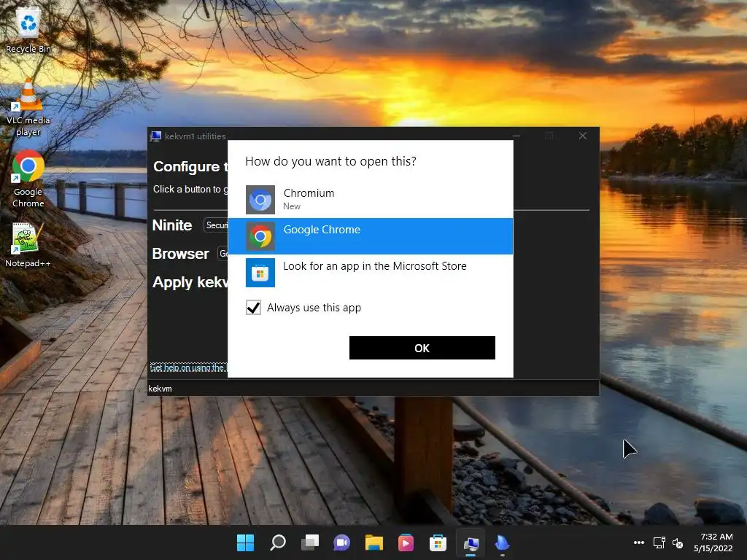Minimize the kekvm1 utilities window
Screen dimensions: 747x560
(516, 136)
